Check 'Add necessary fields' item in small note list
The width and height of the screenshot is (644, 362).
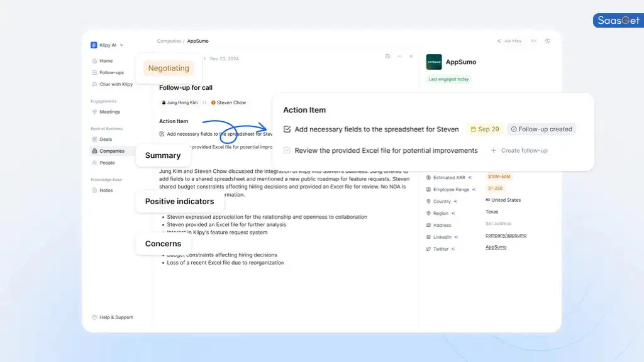point(162,134)
